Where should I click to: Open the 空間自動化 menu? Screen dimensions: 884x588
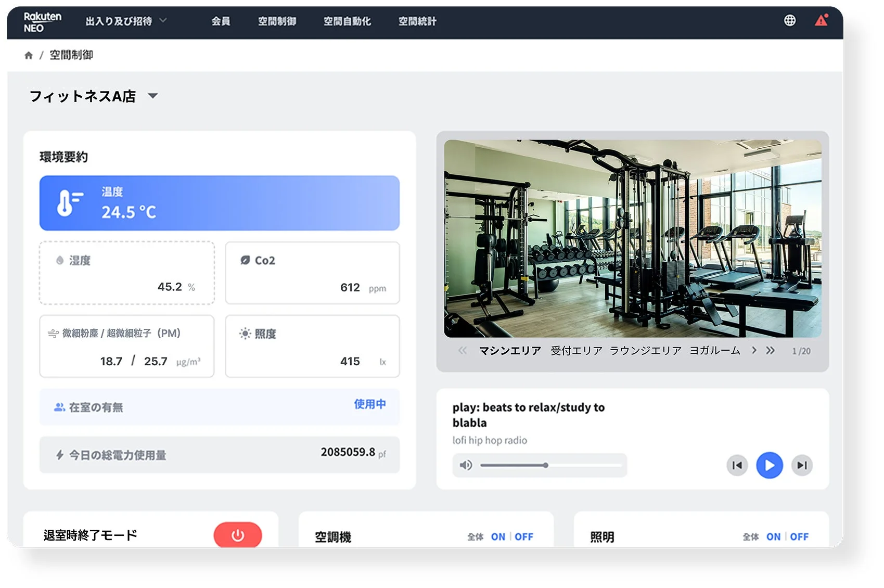click(x=347, y=21)
